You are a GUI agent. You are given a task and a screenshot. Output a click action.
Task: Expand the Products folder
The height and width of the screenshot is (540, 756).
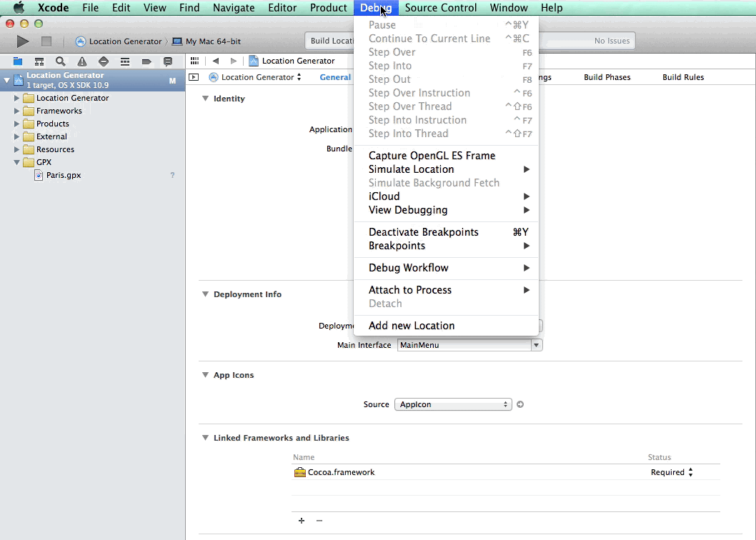pyautogui.click(x=16, y=124)
